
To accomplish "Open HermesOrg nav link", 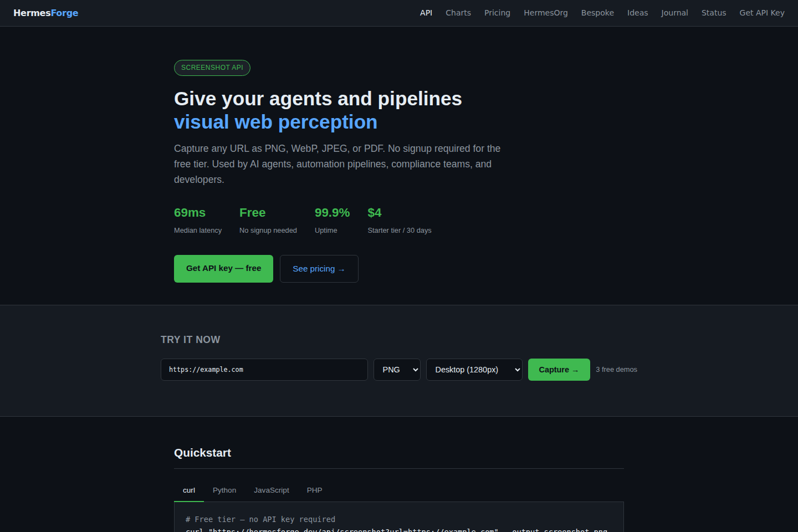I will coord(546,13).
